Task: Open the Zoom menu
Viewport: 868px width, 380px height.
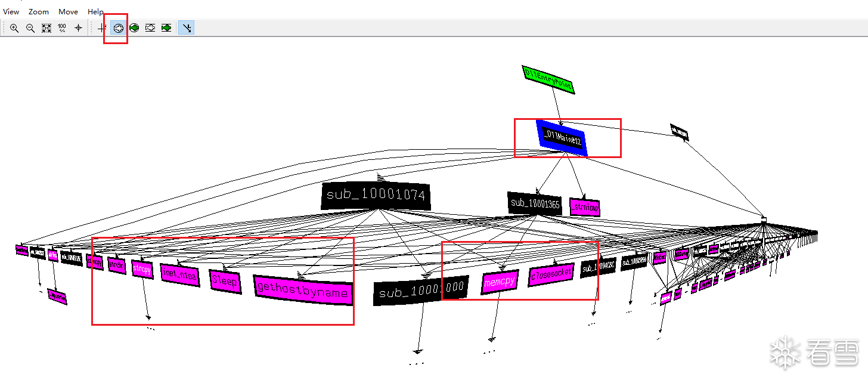Action: point(39,11)
